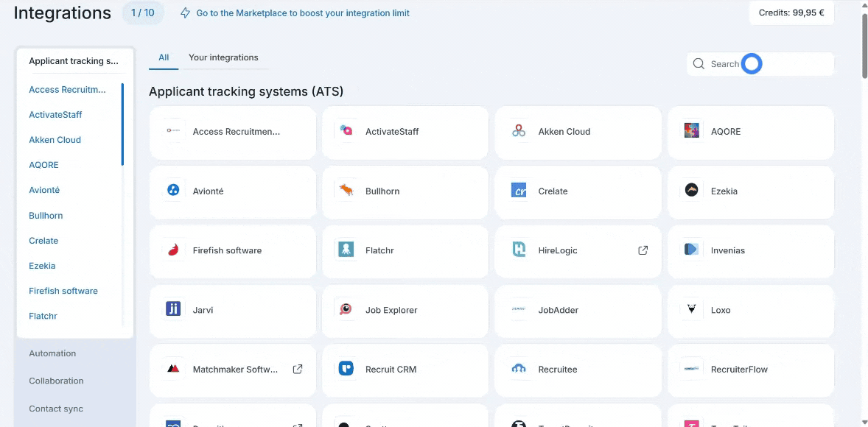Image resolution: width=868 pixels, height=427 pixels.
Task: Click the 'Job Explorer' card name text
Action: pyautogui.click(x=391, y=310)
